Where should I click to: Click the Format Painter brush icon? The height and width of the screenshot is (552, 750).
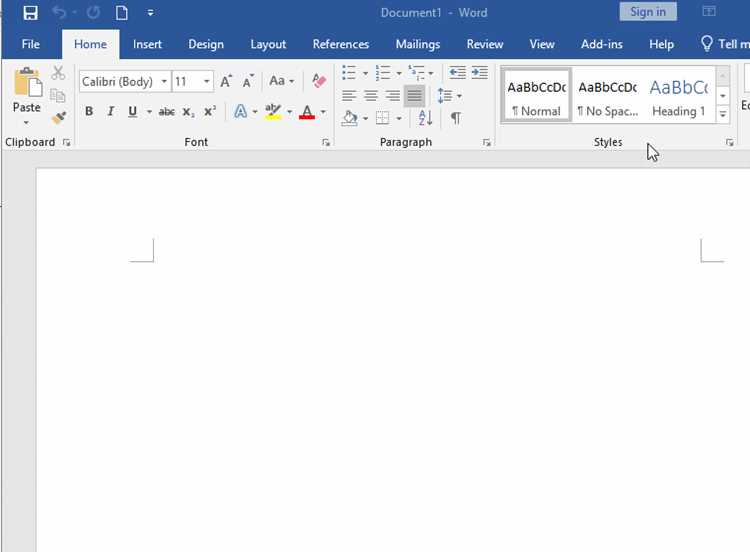[x=58, y=118]
